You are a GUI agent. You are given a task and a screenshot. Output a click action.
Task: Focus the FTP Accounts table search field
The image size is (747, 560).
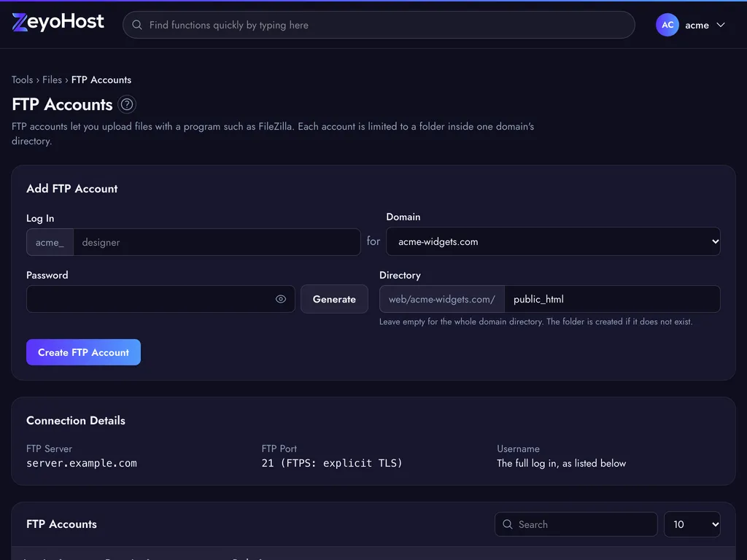click(576, 524)
